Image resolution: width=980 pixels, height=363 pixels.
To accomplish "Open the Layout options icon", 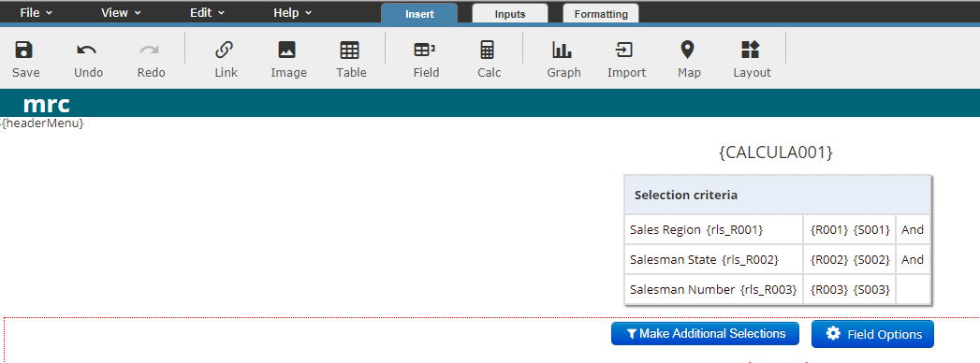I will point(750,50).
